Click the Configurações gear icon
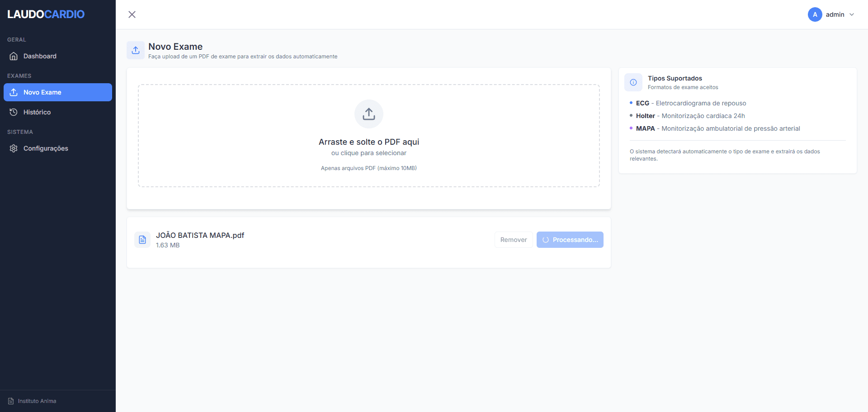The width and height of the screenshot is (868, 412). (14, 148)
